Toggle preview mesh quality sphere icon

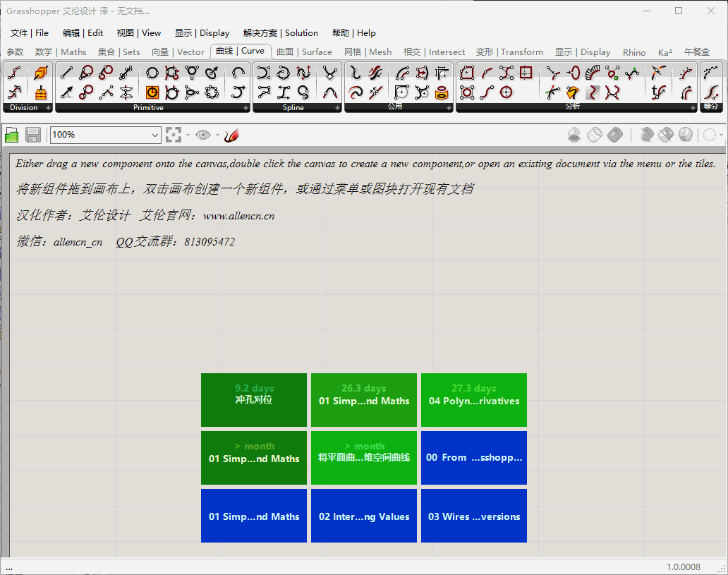click(x=686, y=135)
